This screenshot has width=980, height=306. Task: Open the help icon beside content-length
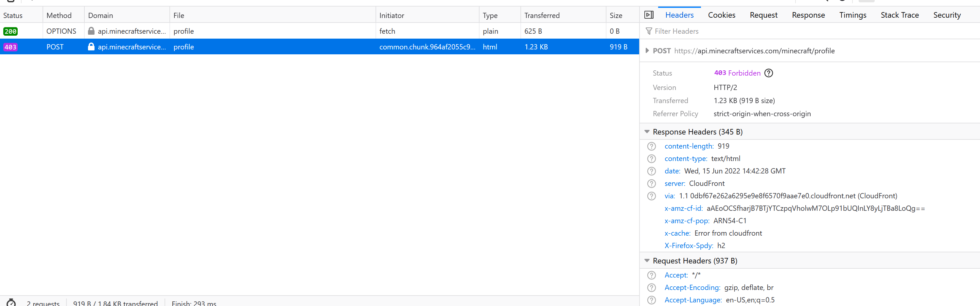(x=652, y=146)
